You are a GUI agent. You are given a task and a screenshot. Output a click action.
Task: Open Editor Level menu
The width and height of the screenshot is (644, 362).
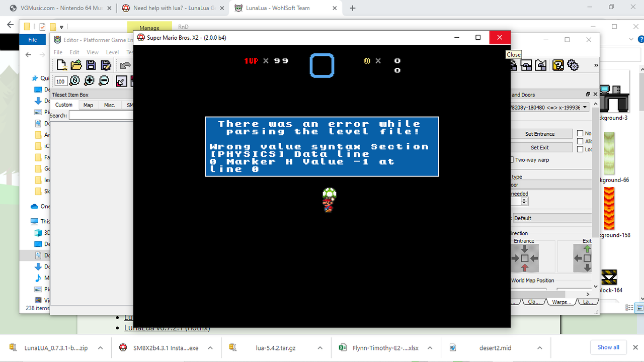pos(112,52)
